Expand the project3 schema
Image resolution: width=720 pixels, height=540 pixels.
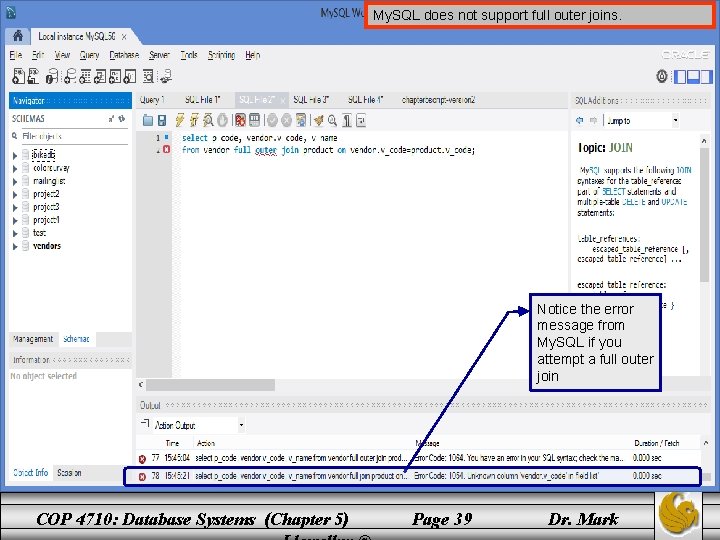[15, 208]
